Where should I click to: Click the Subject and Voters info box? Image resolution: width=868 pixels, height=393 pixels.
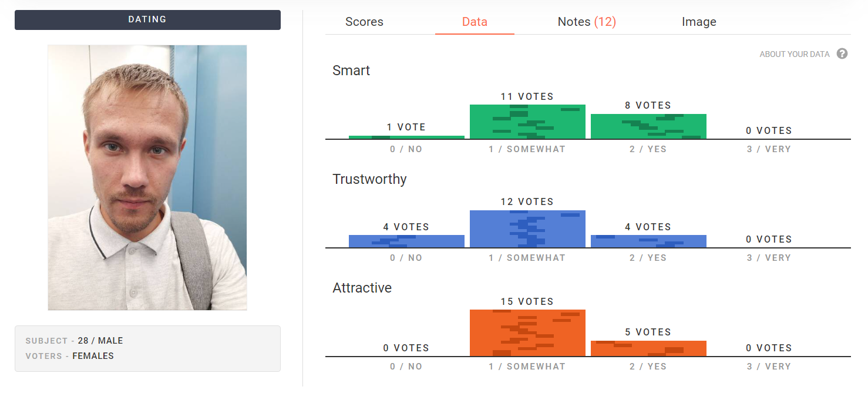147,348
